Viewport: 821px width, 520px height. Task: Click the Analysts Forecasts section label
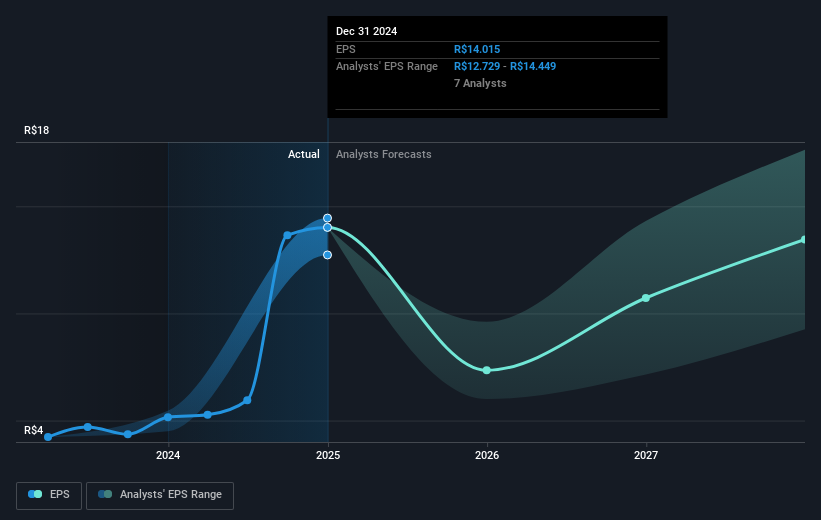pos(384,154)
